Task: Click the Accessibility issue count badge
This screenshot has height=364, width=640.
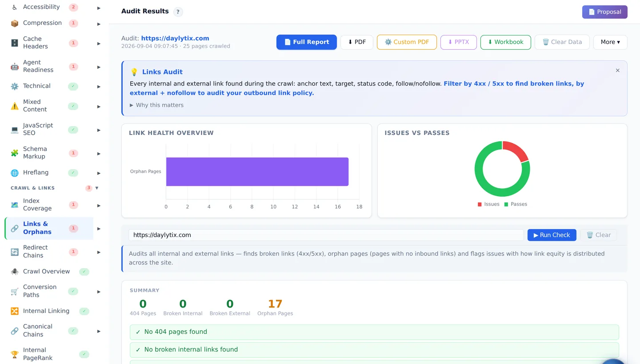Action: pyautogui.click(x=73, y=7)
